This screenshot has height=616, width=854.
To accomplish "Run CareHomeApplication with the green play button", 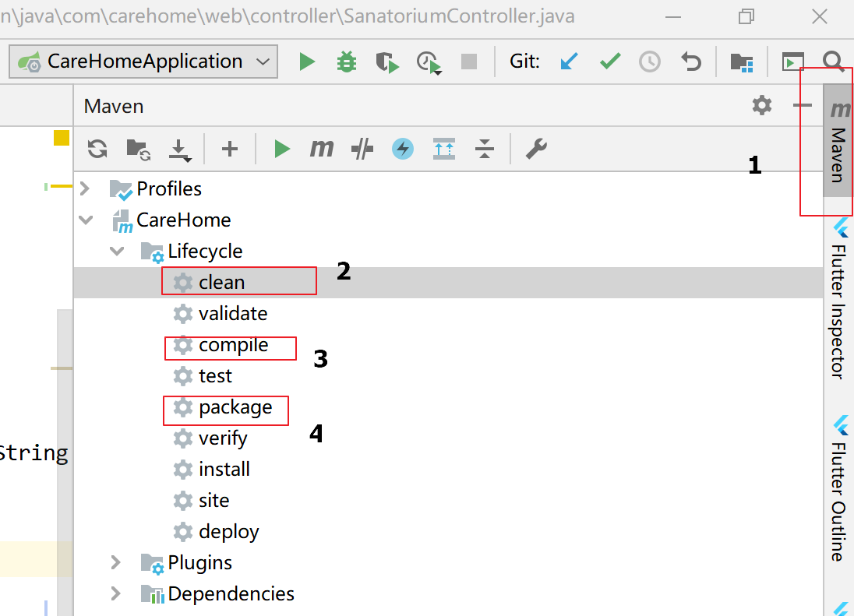I will 307,62.
